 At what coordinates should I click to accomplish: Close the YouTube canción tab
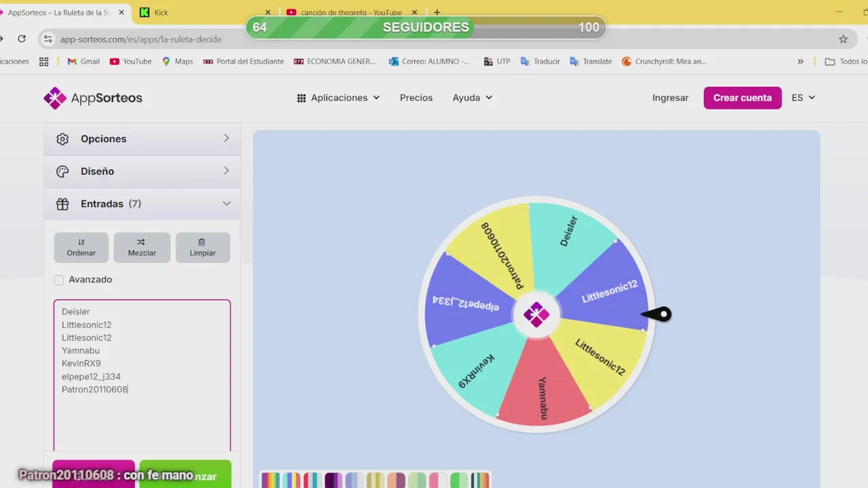click(x=414, y=12)
